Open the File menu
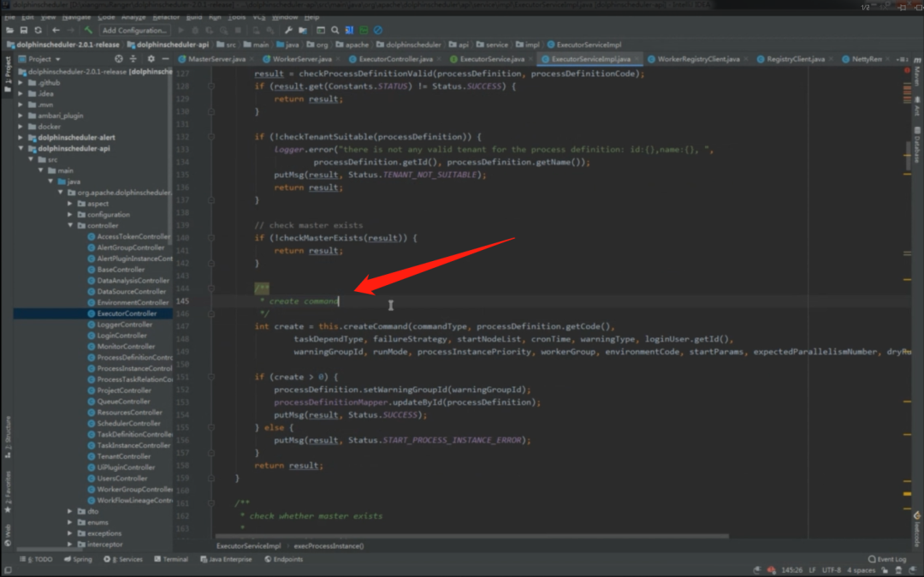This screenshot has height=577, width=924. click(9, 17)
